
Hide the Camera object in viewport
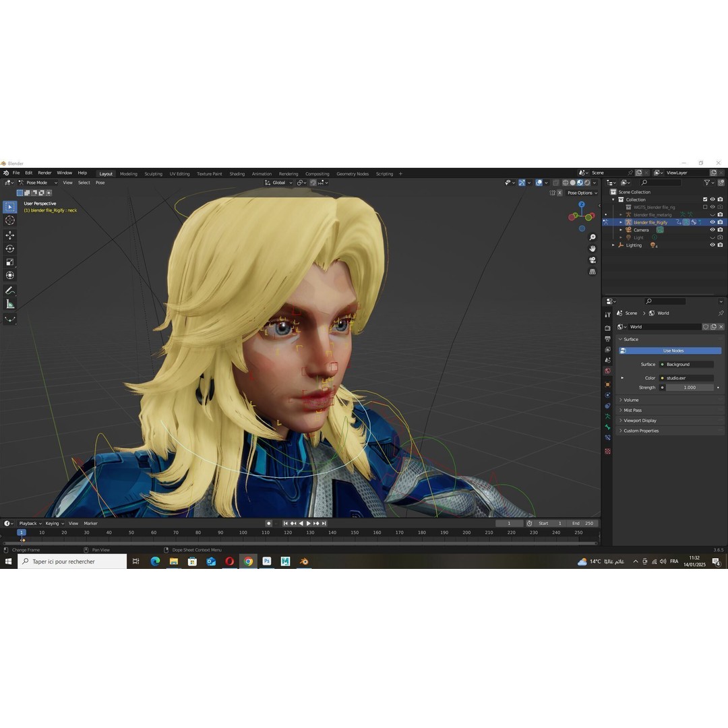(712, 230)
